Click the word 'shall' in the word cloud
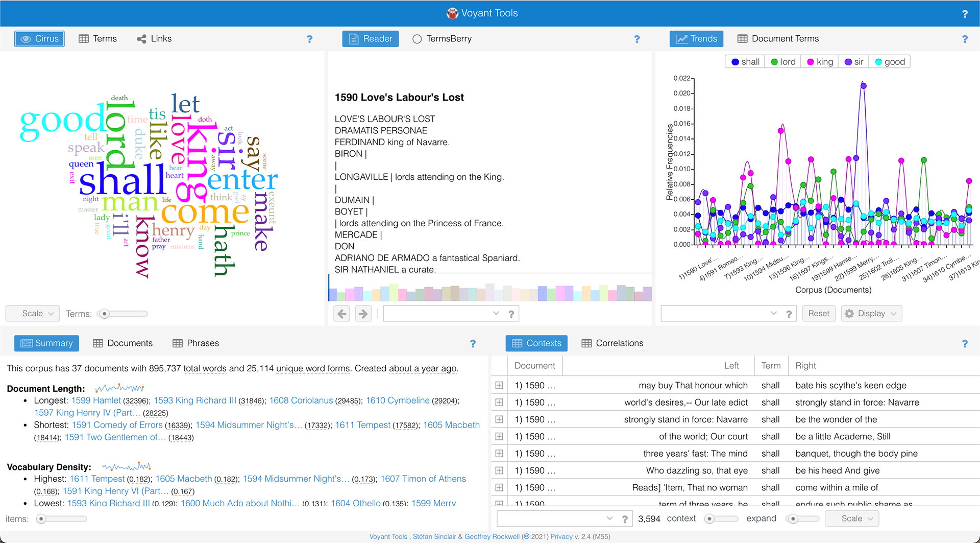This screenshot has width=980, height=543. [122, 180]
